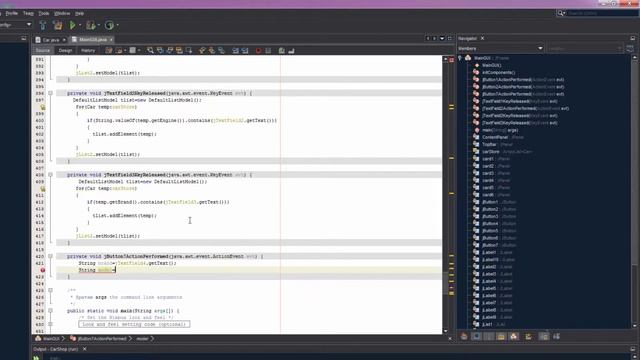
Task: Click the Clean and Build Project icon
Action: click(58, 25)
